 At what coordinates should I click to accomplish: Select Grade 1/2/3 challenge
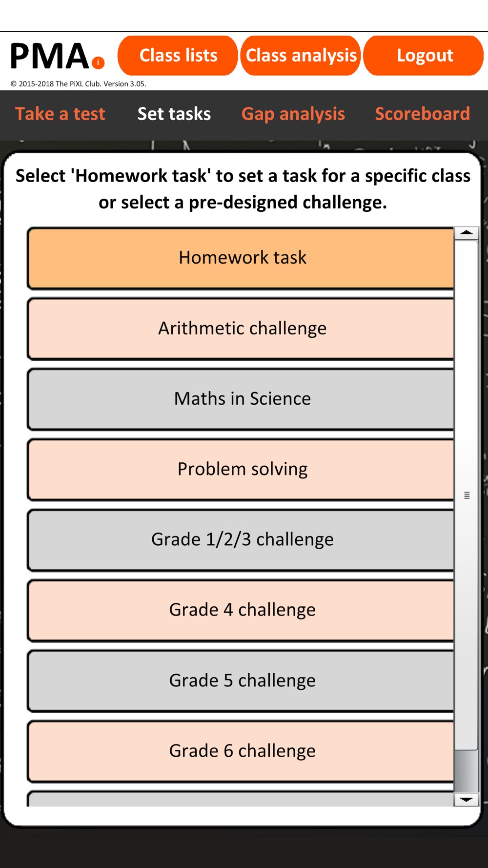[241, 539]
